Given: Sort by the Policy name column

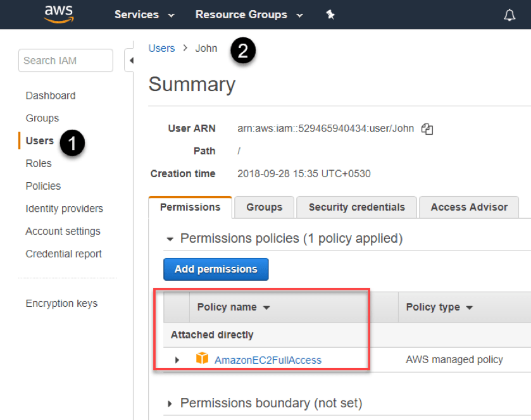Looking at the screenshot, I should point(233,307).
